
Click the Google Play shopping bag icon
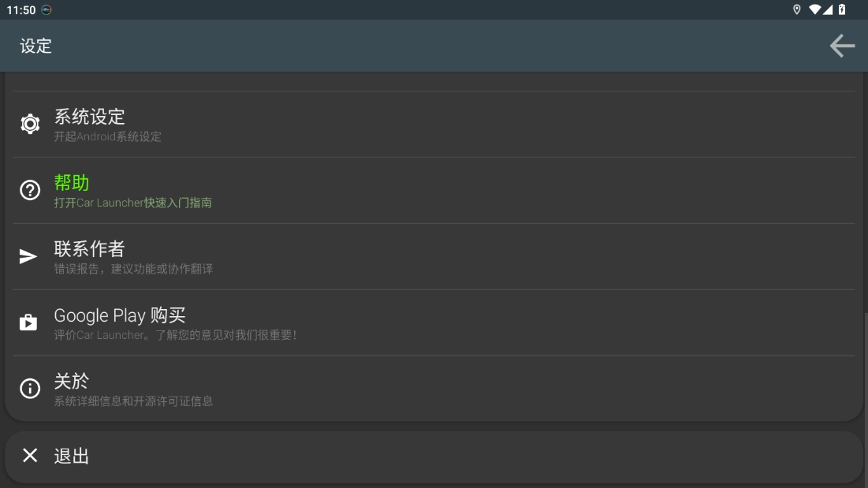pos(29,322)
